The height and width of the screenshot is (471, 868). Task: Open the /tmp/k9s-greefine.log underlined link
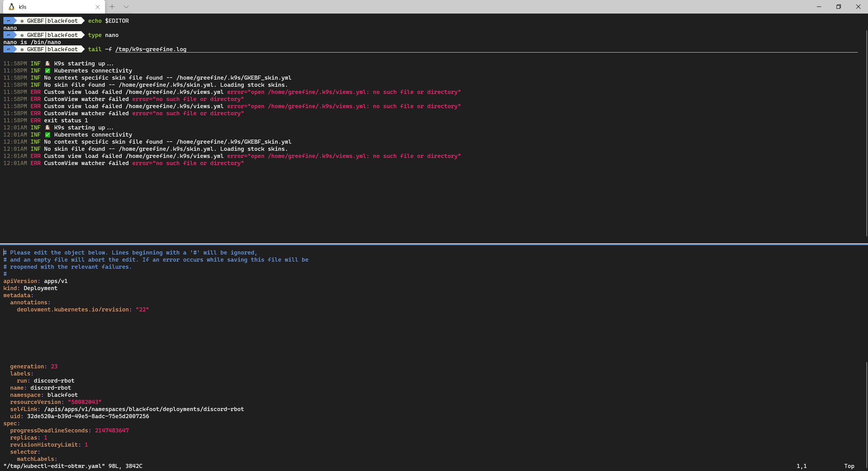click(151, 49)
